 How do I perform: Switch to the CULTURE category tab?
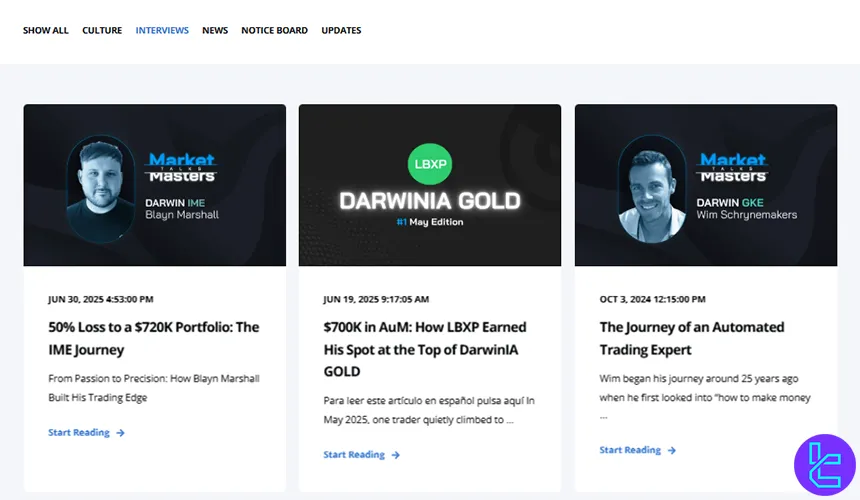click(102, 31)
